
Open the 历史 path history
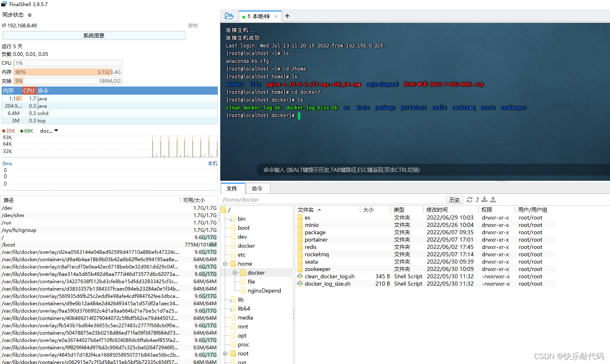454,200
